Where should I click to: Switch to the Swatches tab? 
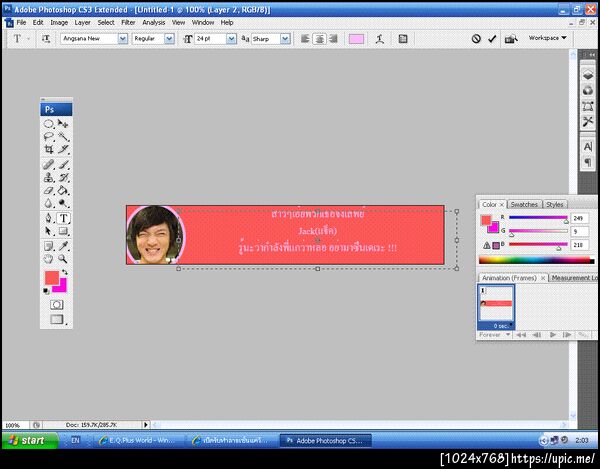coord(524,204)
